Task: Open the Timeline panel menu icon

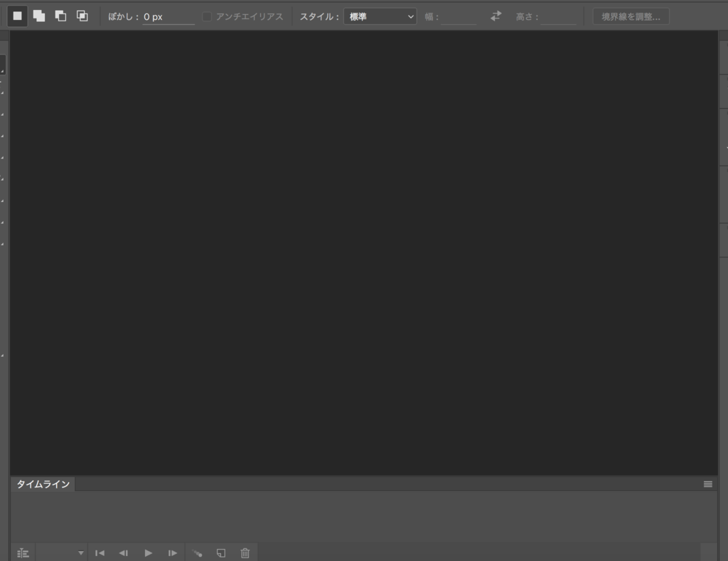Action: click(x=707, y=484)
